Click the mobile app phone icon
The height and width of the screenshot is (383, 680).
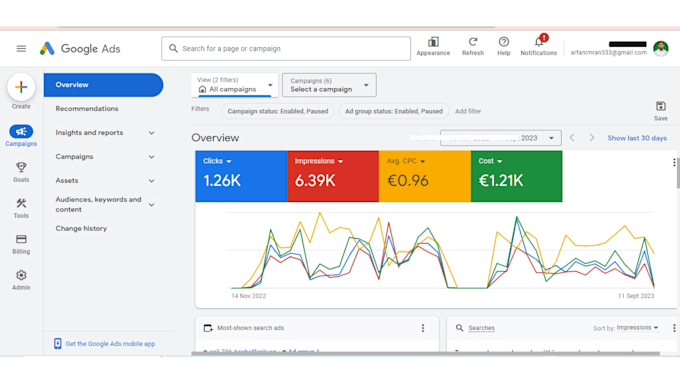tap(57, 344)
